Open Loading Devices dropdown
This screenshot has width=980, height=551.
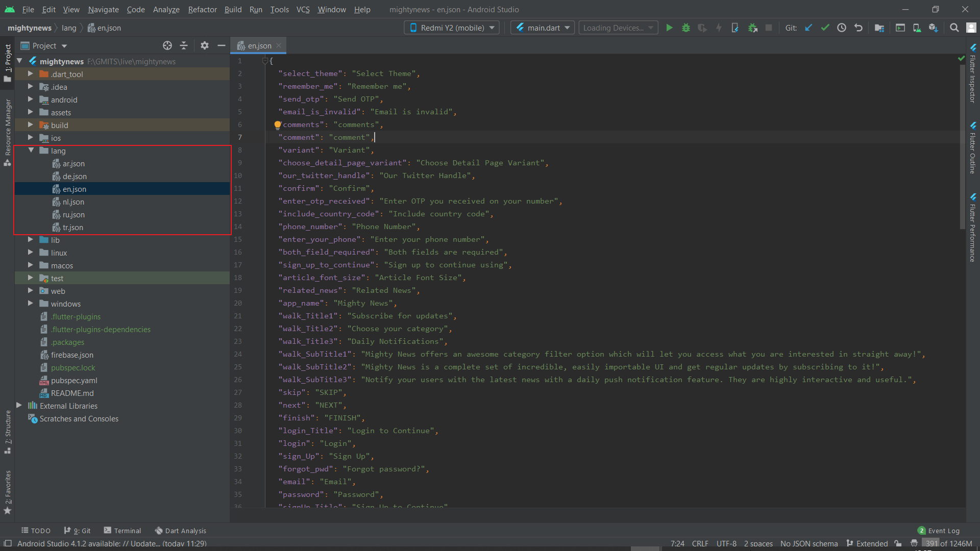pyautogui.click(x=618, y=28)
